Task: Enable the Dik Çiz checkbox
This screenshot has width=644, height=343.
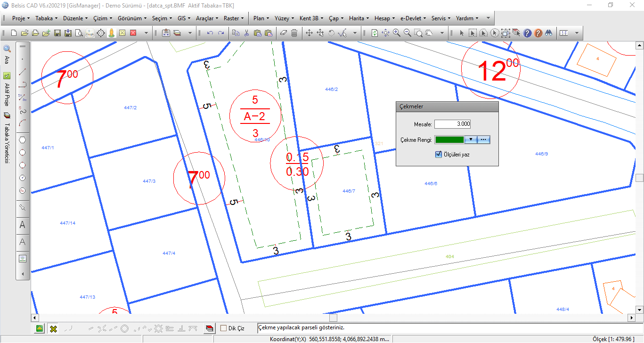Action: (224, 328)
